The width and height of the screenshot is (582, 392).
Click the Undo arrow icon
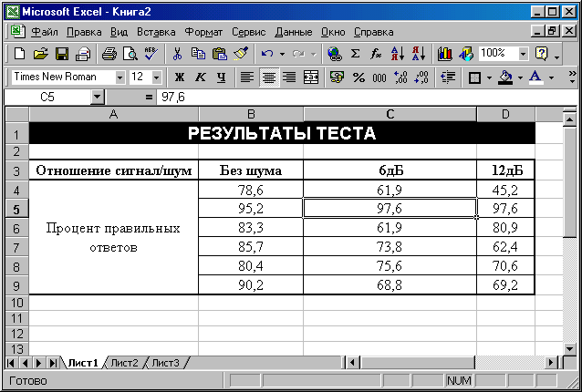click(x=267, y=54)
